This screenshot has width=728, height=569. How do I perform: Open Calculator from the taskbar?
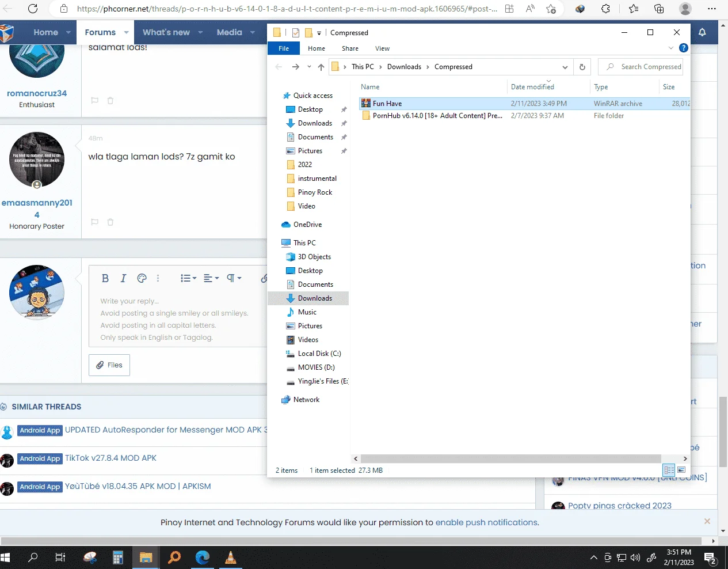click(118, 557)
